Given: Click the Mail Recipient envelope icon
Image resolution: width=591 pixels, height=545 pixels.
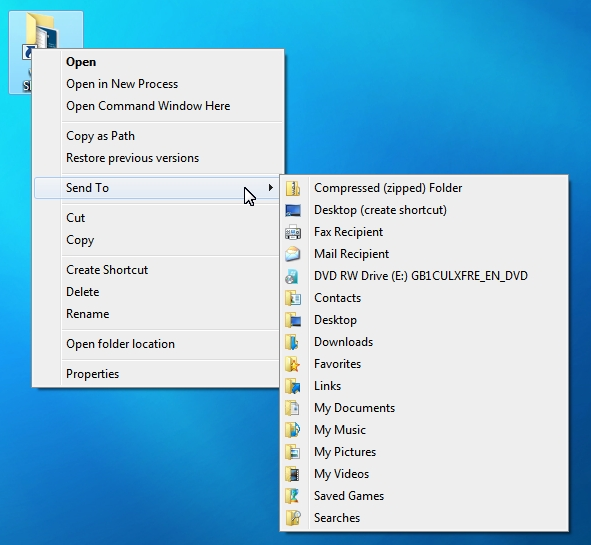Looking at the screenshot, I should pyautogui.click(x=293, y=254).
